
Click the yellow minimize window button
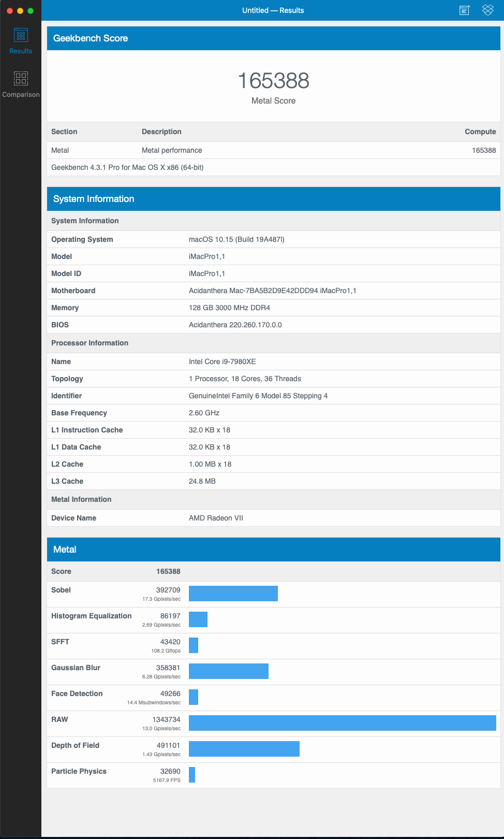(x=20, y=11)
